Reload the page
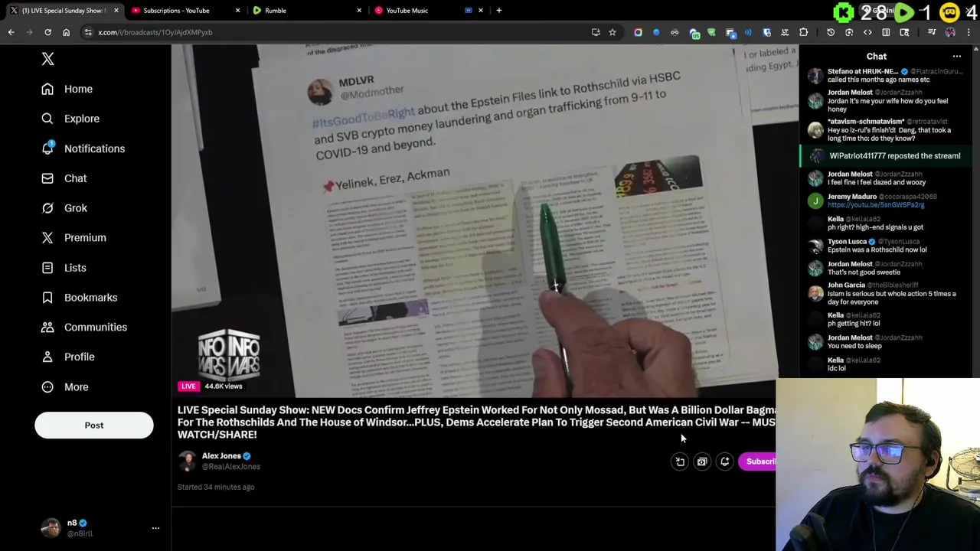This screenshot has width=980, height=551. pos(47,32)
